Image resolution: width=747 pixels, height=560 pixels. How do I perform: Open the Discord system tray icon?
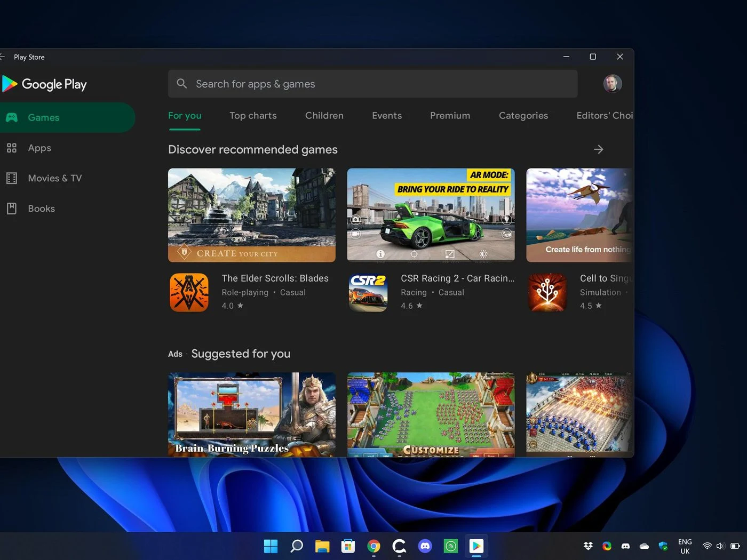[625, 546]
